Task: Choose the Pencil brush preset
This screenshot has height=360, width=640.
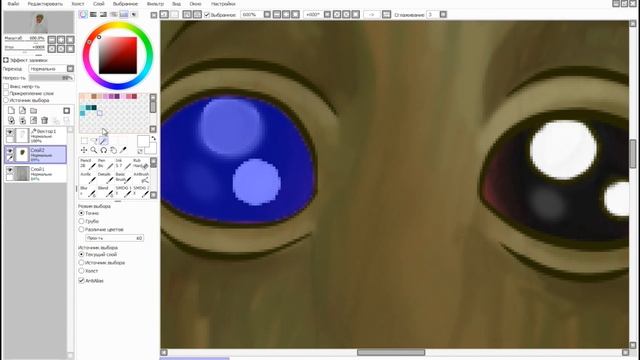Action: pos(87,164)
